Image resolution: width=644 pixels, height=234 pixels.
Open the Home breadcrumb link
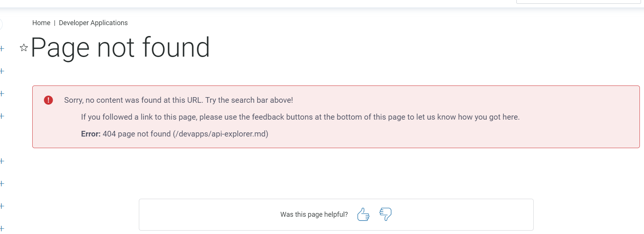[41, 23]
